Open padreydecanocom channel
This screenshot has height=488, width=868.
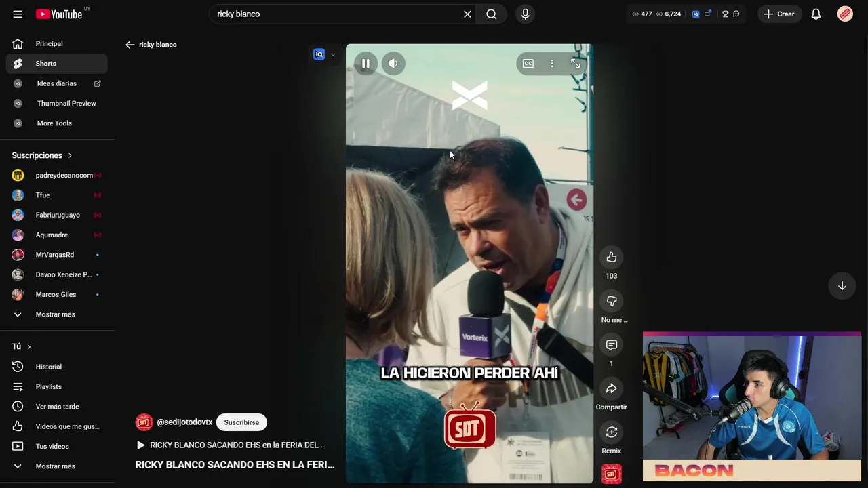coord(57,175)
